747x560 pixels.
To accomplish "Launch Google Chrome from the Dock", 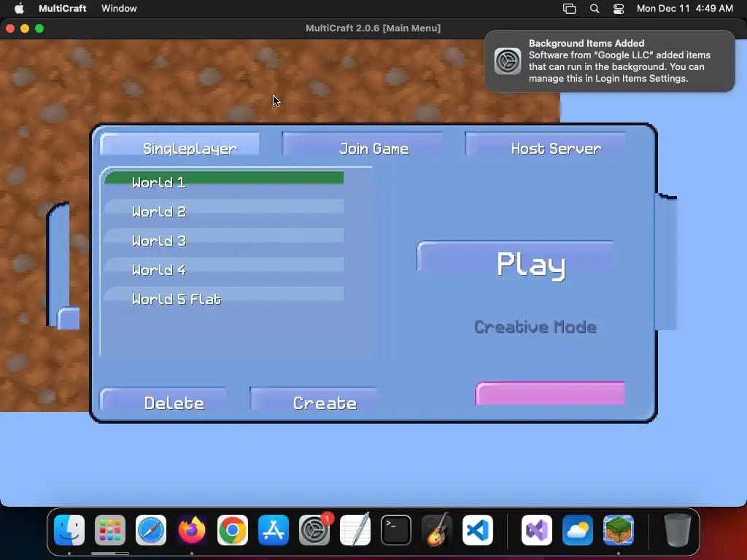I will point(233,530).
